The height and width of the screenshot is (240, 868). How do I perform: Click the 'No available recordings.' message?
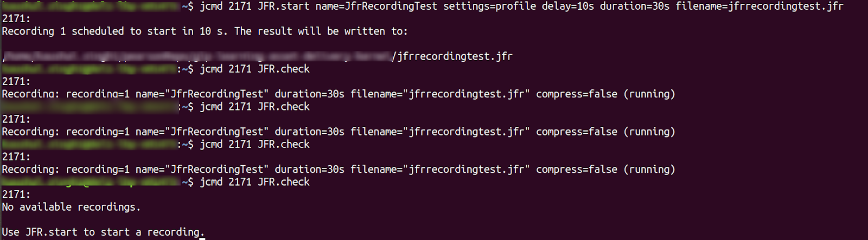[x=71, y=207]
